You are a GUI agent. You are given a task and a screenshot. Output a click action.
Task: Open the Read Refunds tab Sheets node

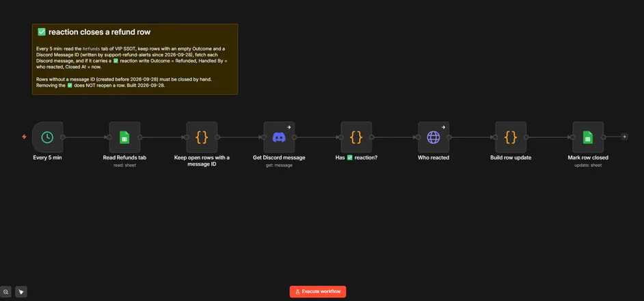124,138
